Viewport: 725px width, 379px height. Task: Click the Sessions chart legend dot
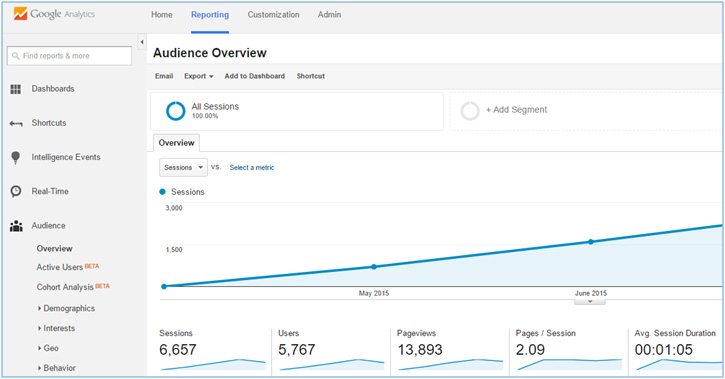pyautogui.click(x=162, y=192)
